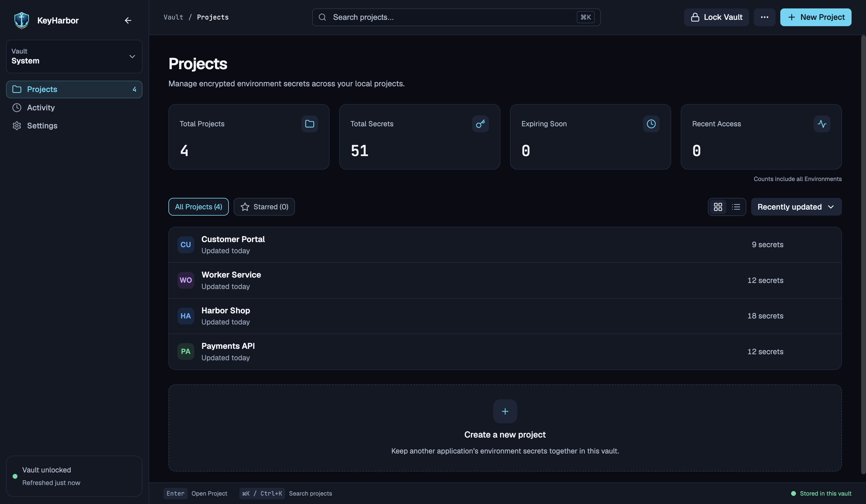Click the page's vertical scrollbar

coord(863,254)
